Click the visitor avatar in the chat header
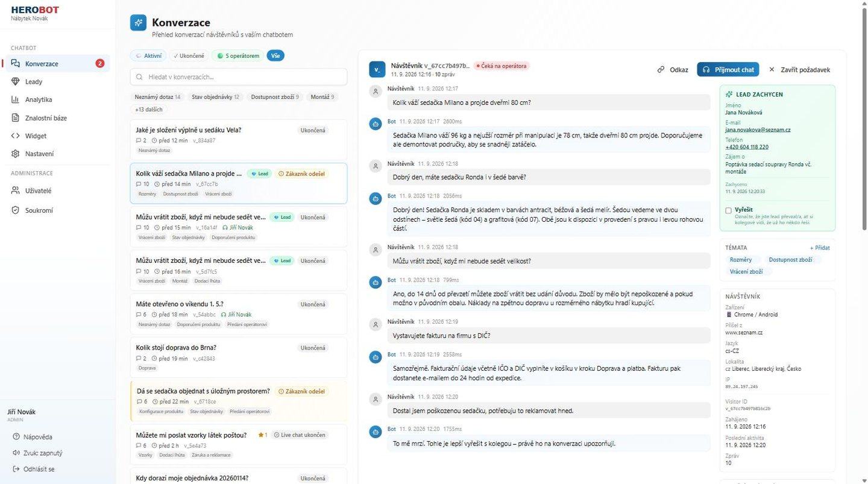868x484 pixels. click(377, 69)
